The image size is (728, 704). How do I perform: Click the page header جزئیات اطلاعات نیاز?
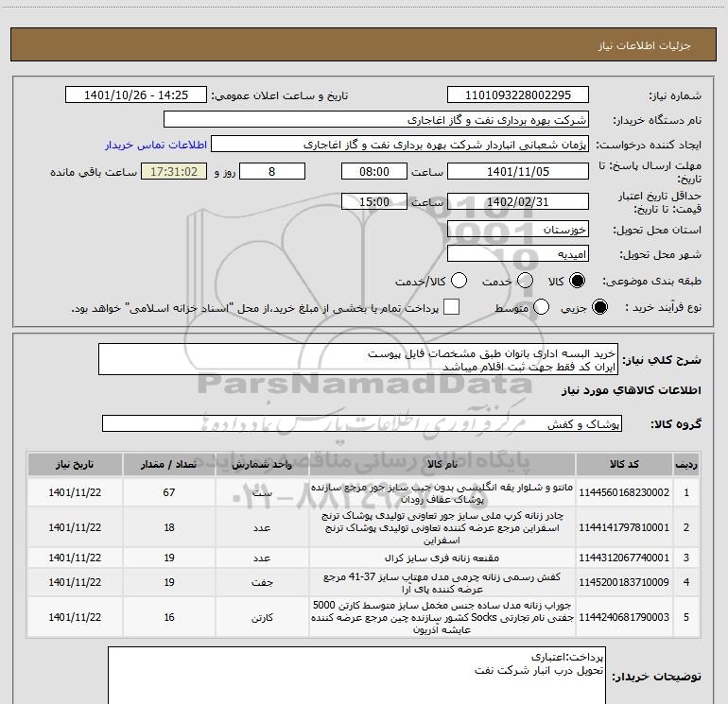[644, 45]
